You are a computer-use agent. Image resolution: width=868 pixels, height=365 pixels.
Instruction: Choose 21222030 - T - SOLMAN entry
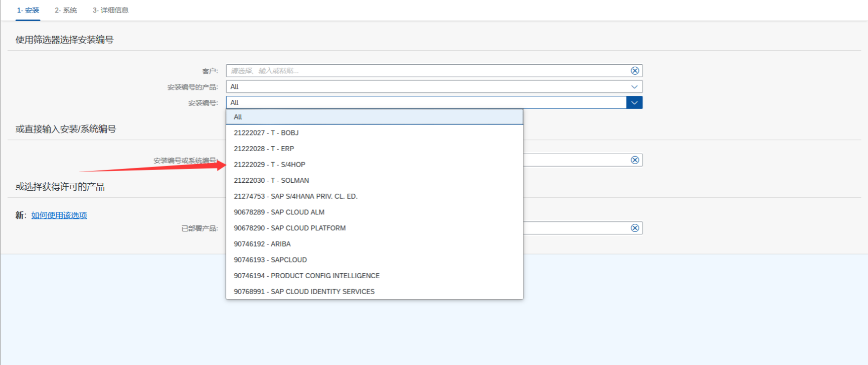(271, 181)
